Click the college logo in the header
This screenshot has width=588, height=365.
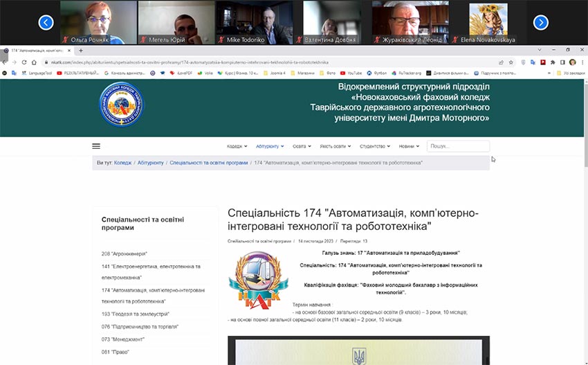coord(122,105)
